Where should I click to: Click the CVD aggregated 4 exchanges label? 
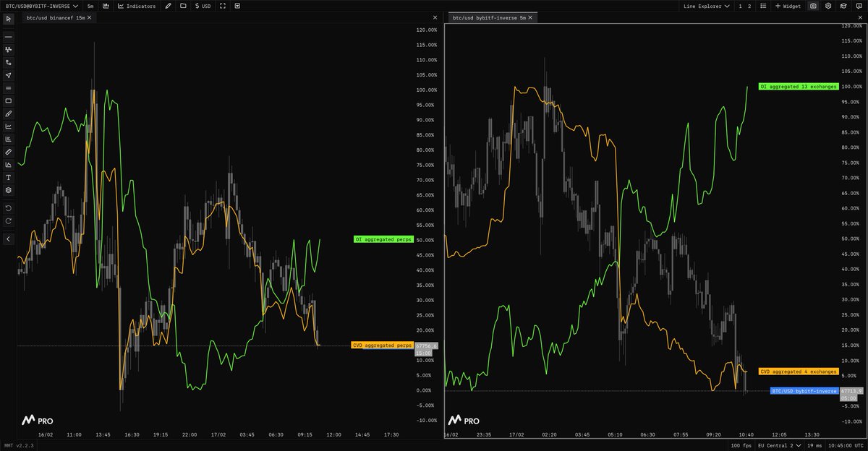tap(798, 371)
